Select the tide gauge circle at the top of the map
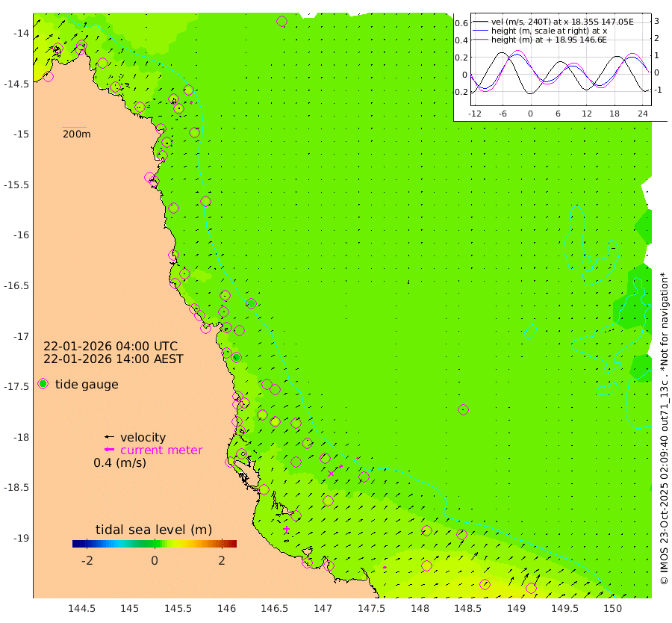 point(281,21)
